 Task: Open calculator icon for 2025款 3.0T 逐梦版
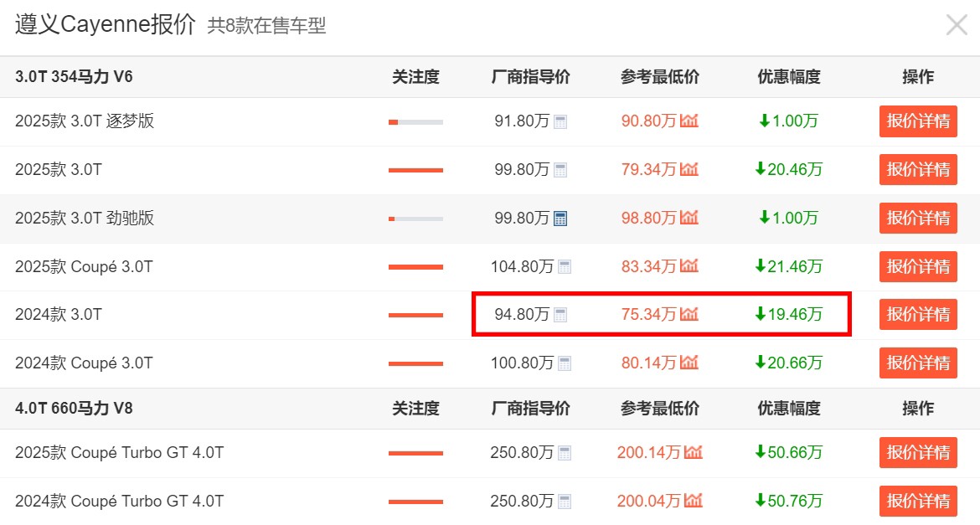pos(560,122)
